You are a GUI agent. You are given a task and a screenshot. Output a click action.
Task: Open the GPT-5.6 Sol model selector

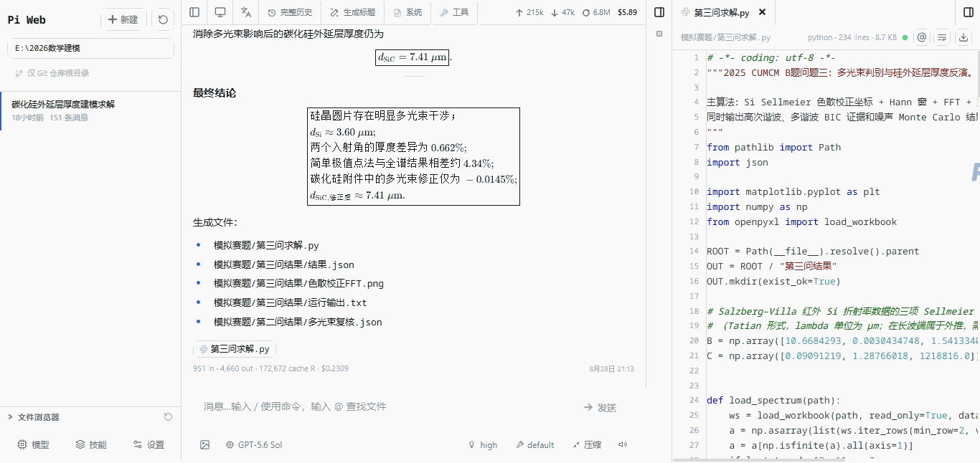click(254, 445)
